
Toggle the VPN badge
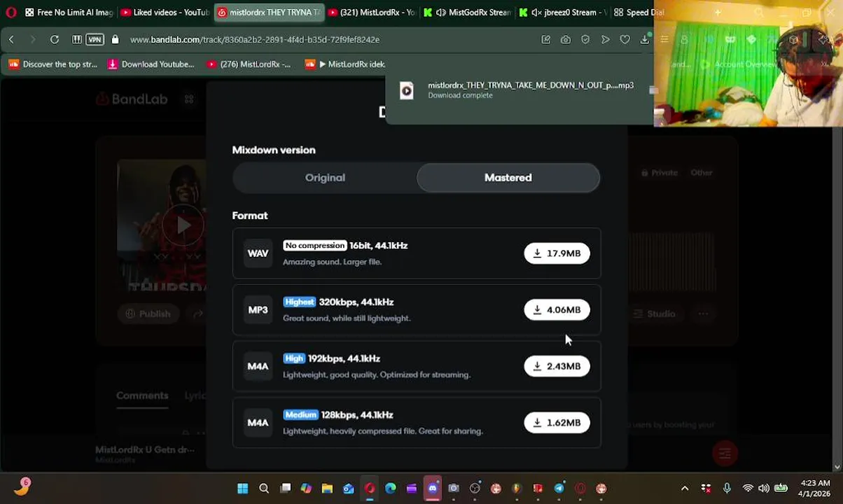click(x=95, y=40)
